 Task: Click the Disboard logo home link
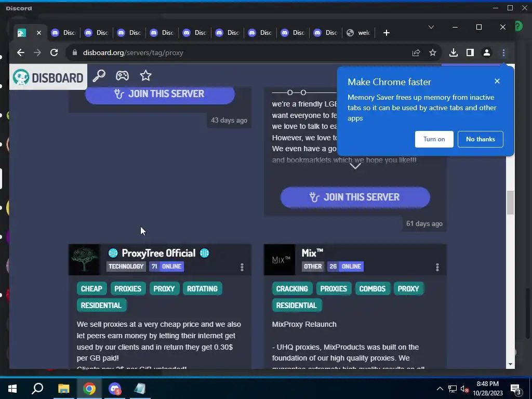click(x=48, y=77)
